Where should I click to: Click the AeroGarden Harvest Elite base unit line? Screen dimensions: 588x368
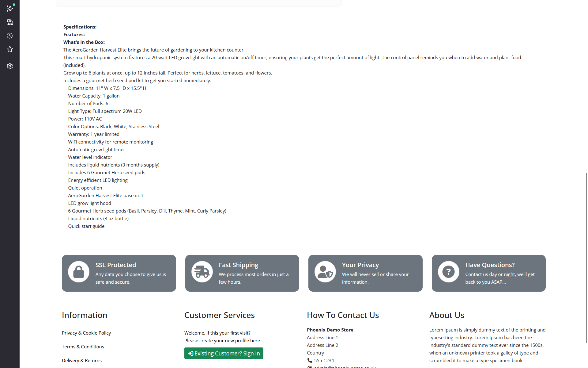(x=106, y=196)
